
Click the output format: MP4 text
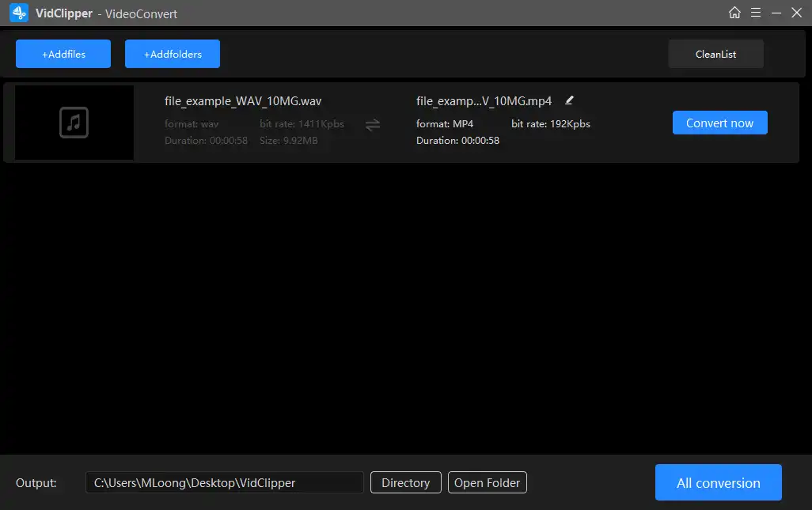pyautogui.click(x=445, y=123)
